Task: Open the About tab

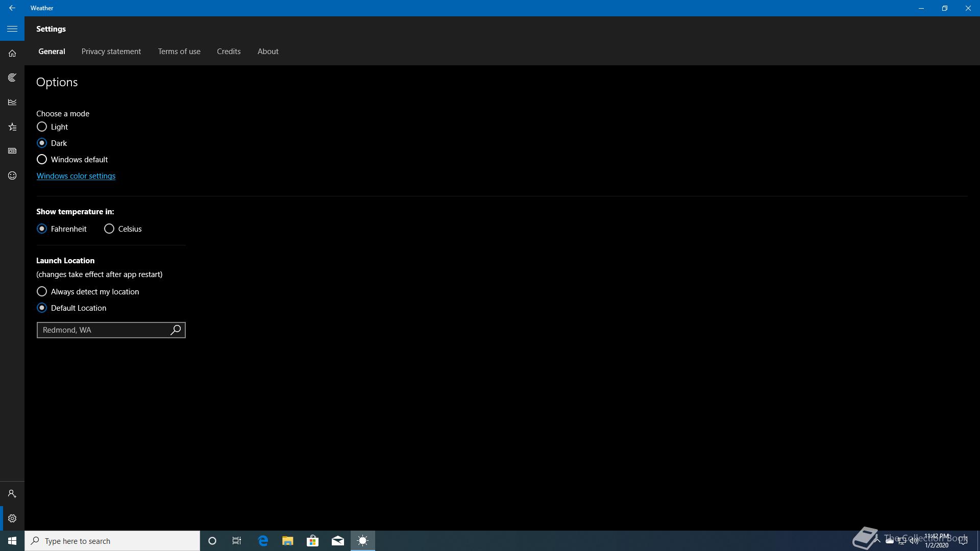Action: tap(267, 52)
